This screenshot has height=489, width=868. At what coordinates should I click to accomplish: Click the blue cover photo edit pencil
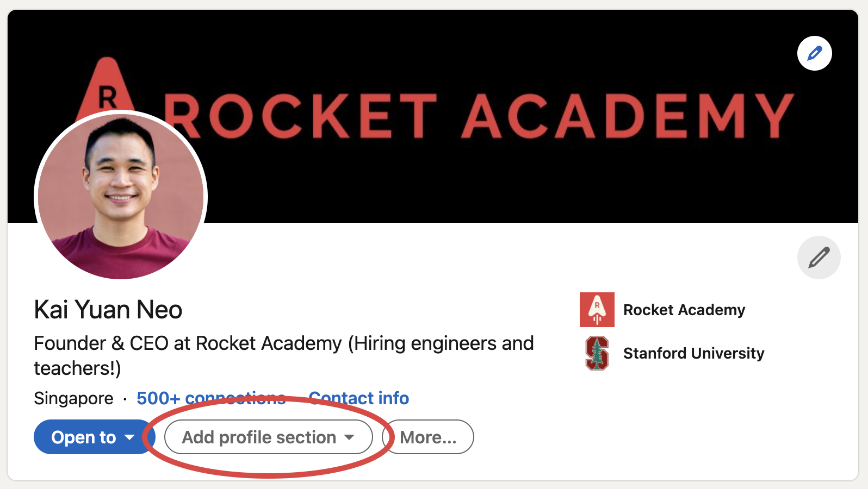814,53
